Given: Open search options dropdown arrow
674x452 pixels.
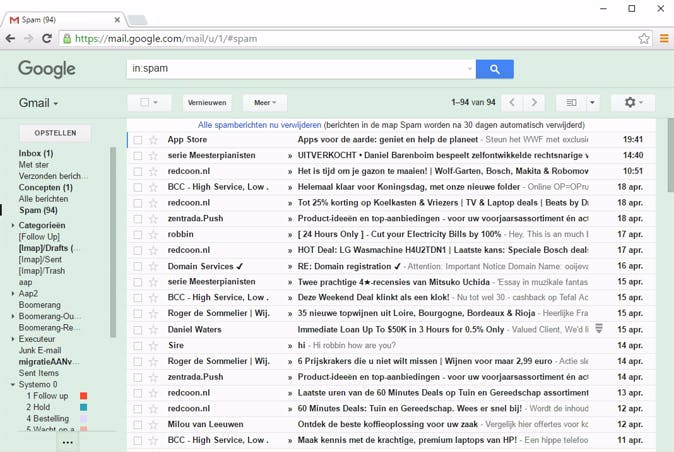Looking at the screenshot, I should (469, 69).
